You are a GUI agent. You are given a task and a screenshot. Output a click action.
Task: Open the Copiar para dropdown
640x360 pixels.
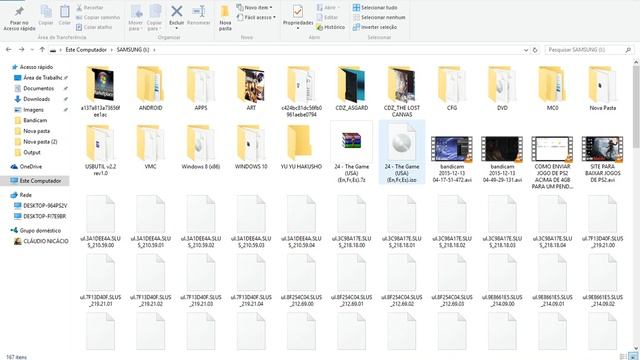pos(154,18)
